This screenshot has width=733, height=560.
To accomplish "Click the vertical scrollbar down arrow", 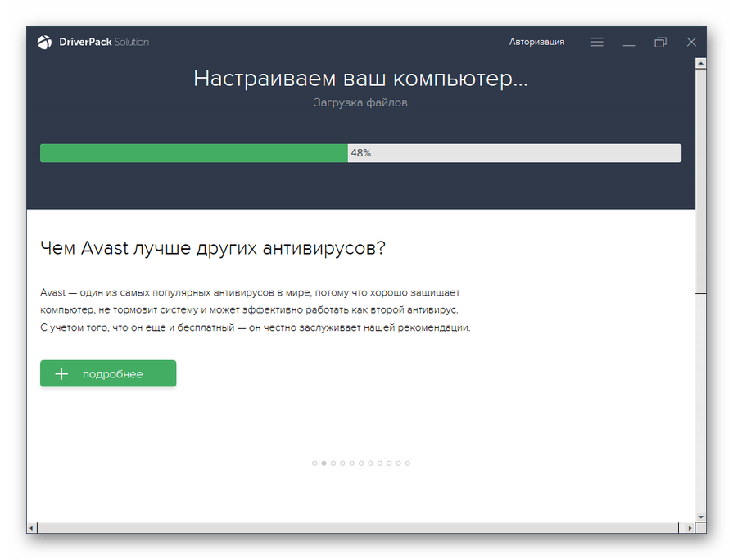I will pos(700,516).
